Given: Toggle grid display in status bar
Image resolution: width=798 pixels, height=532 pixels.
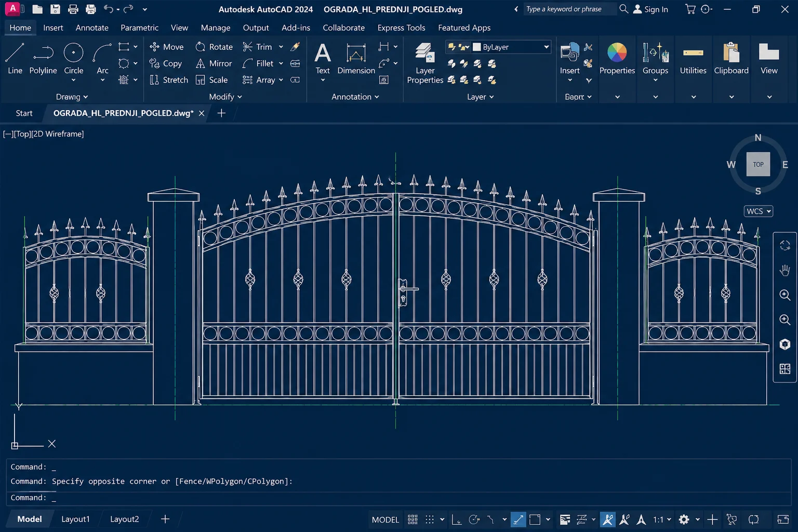Looking at the screenshot, I should 413,520.
